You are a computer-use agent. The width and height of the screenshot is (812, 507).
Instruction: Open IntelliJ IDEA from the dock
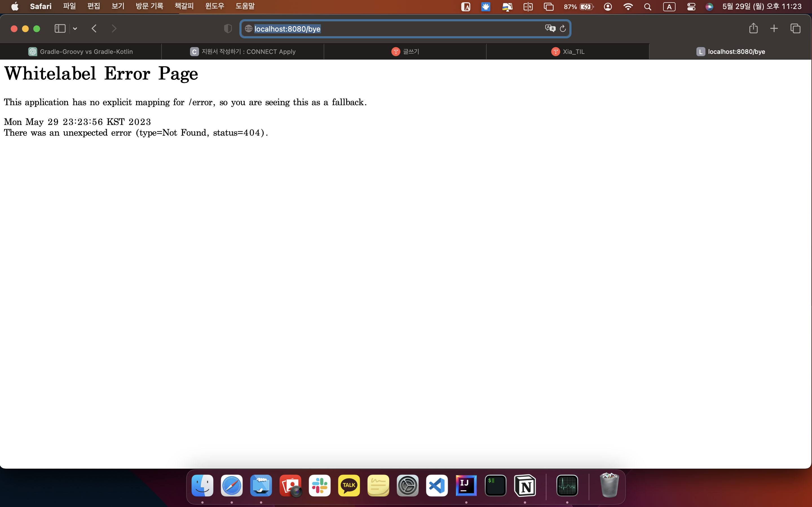coord(466,486)
